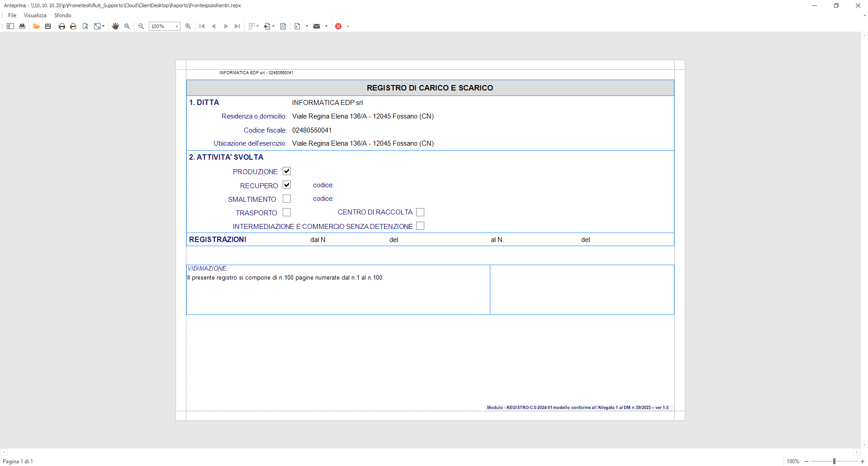
Task: Toggle the PRODUZIONE checkbox
Action: pyautogui.click(x=287, y=171)
